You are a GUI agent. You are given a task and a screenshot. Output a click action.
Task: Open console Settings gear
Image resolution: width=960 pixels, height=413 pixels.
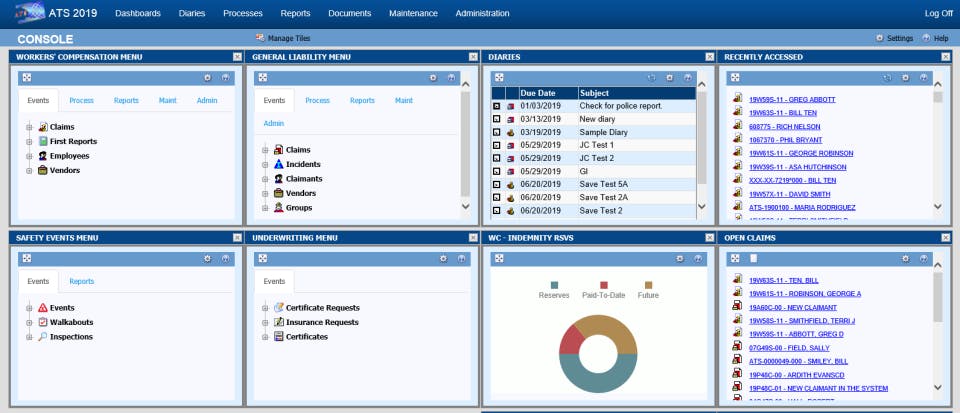point(880,38)
